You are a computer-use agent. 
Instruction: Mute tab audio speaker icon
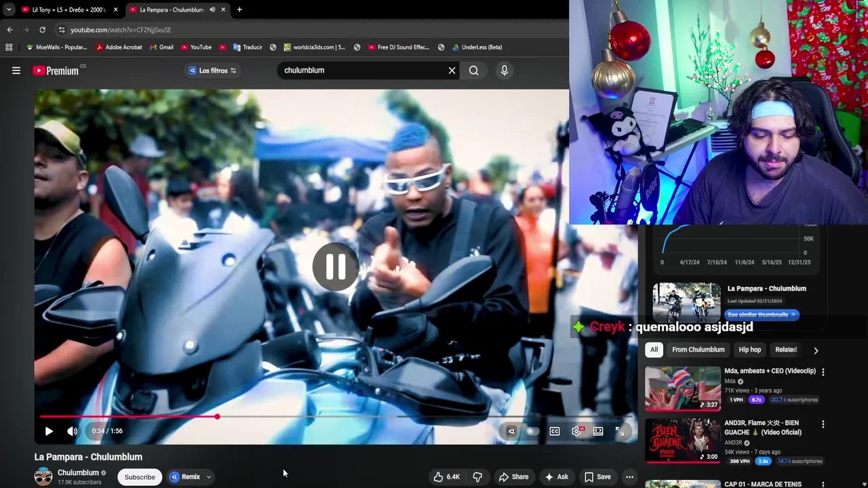pyautogui.click(x=212, y=9)
